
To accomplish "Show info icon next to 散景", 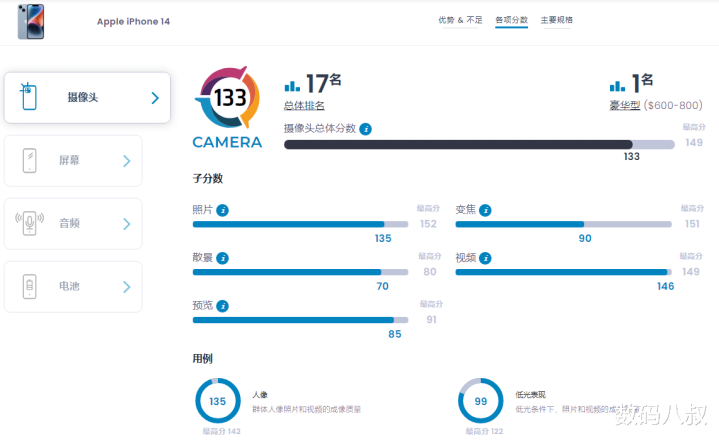I will click(222, 259).
